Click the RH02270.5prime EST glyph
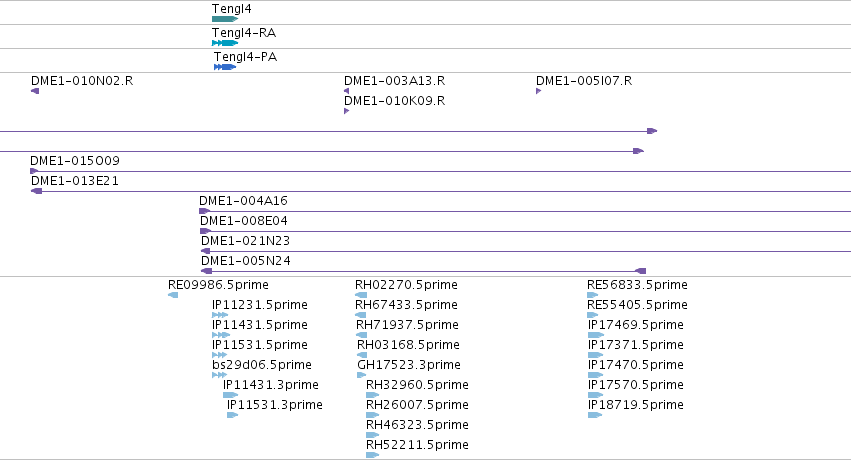Image resolution: width=851 pixels, height=460 pixels. 361,295
